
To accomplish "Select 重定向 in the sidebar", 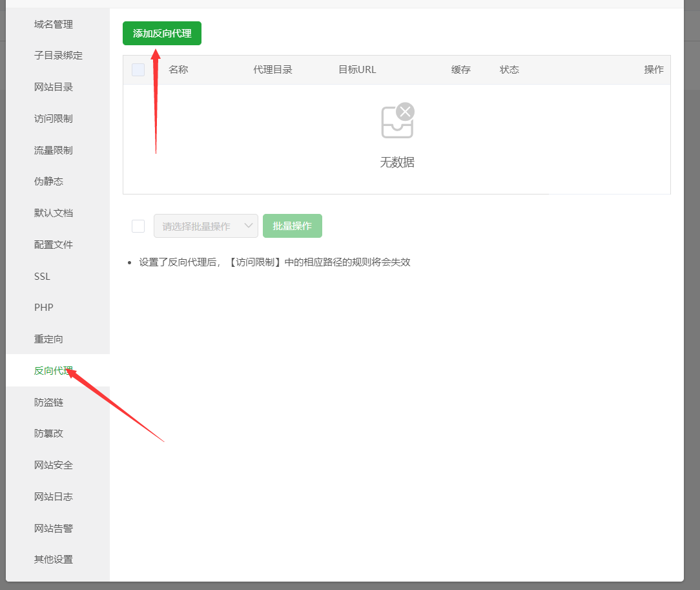I will (x=49, y=339).
